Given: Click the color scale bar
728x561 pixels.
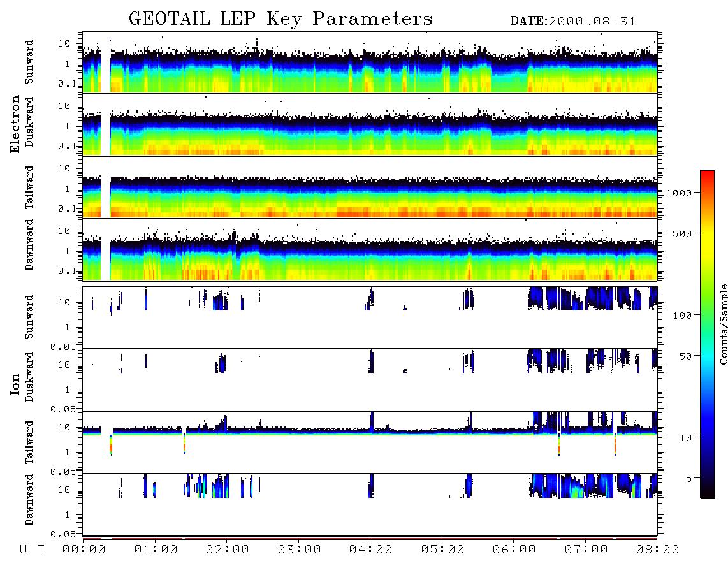Looking at the screenshot, I should click(x=707, y=334).
